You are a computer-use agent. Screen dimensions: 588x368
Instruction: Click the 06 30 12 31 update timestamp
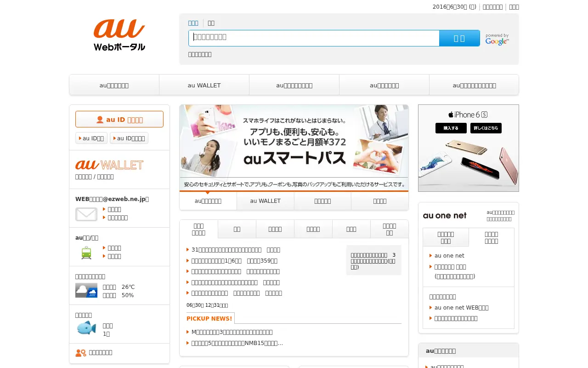click(x=207, y=305)
